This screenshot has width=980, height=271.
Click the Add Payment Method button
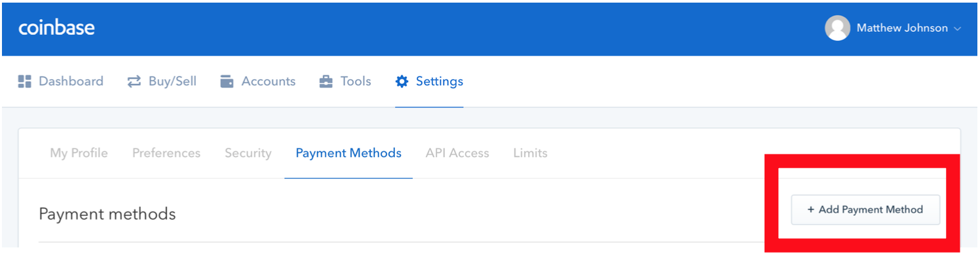tap(865, 209)
